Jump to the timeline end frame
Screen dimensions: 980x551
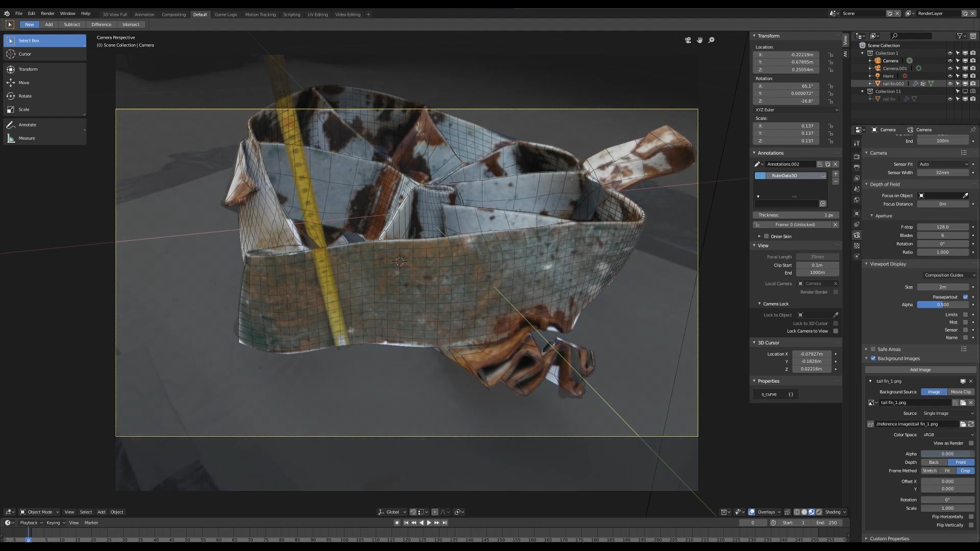[445, 522]
